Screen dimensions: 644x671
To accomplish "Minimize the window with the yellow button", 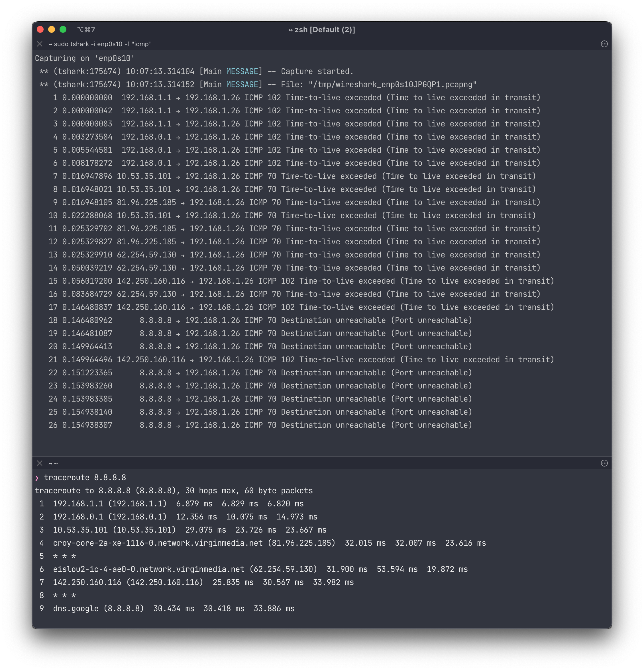I will tap(51, 29).
